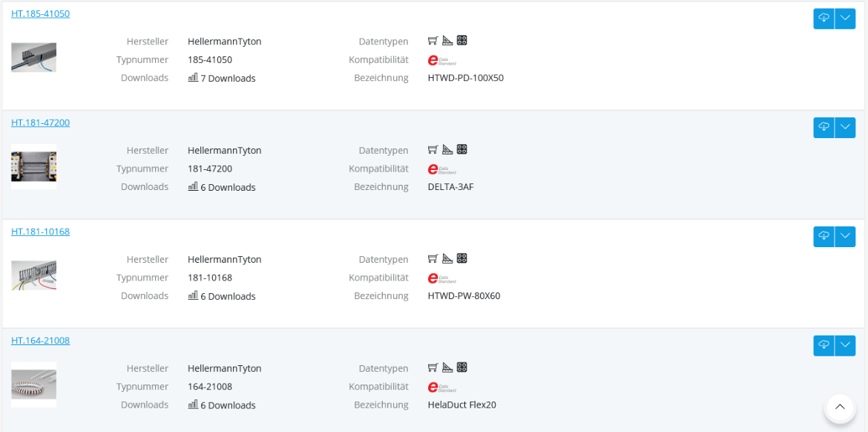Open the download options chevron for HT.181-10168
868x432 pixels.
point(845,237)
